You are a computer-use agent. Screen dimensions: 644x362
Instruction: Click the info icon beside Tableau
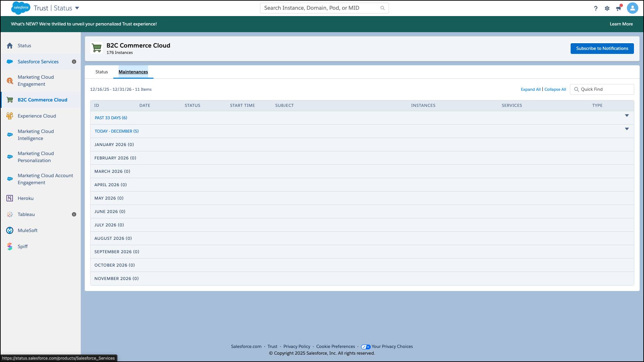click(x=74, y=214)
